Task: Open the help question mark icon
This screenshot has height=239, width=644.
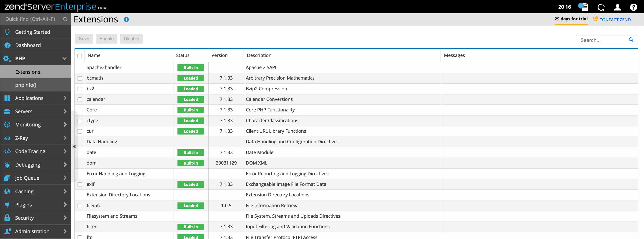Action: [x=633, y=7]
